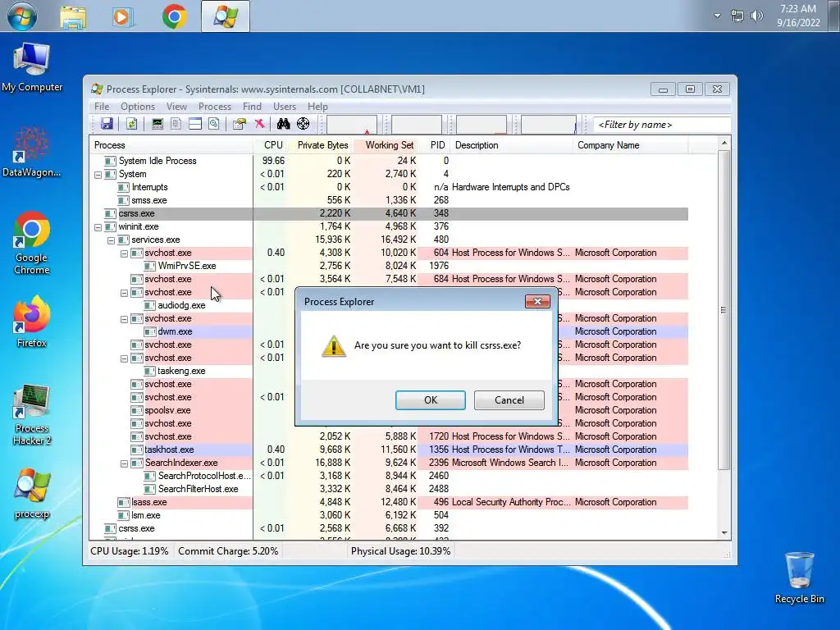840x630 pixels.
Task: Open the Properties toolbar icon
Action: [x=239, y=125]
